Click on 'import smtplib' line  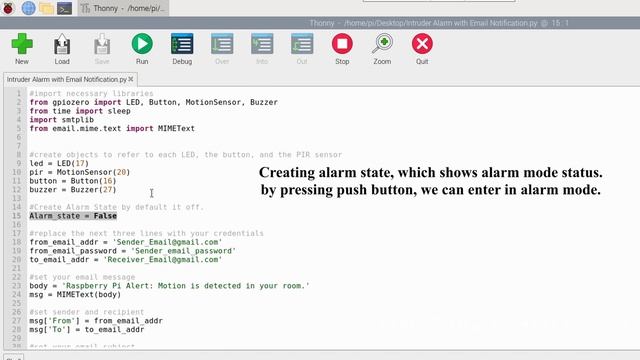(x=62, y=120)
